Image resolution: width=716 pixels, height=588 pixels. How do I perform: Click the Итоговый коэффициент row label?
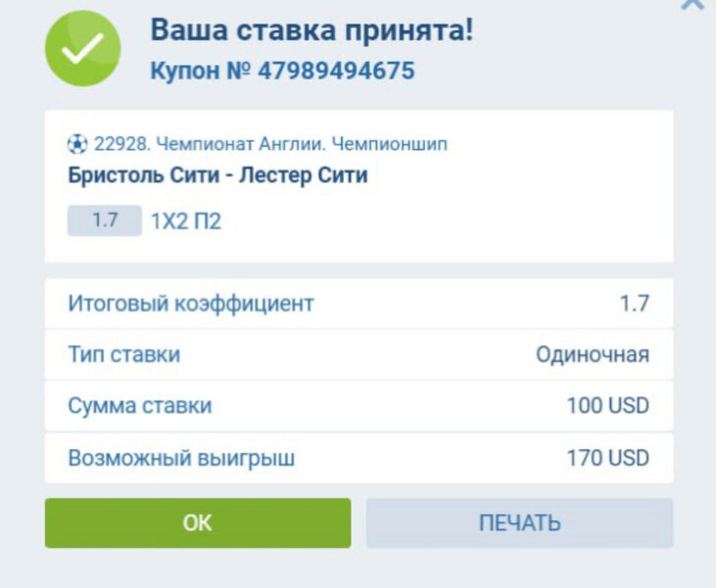[x=191, y=304]
